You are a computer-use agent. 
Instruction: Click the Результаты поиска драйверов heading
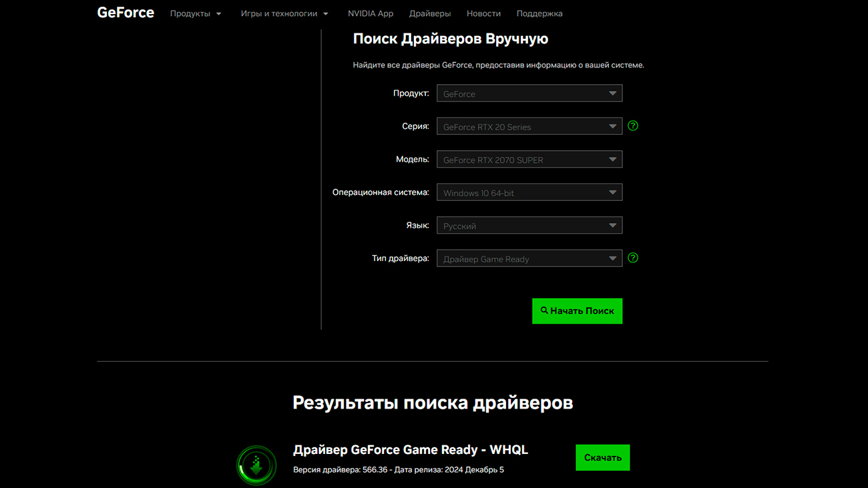pyautogui.click(x=433, y=403)
